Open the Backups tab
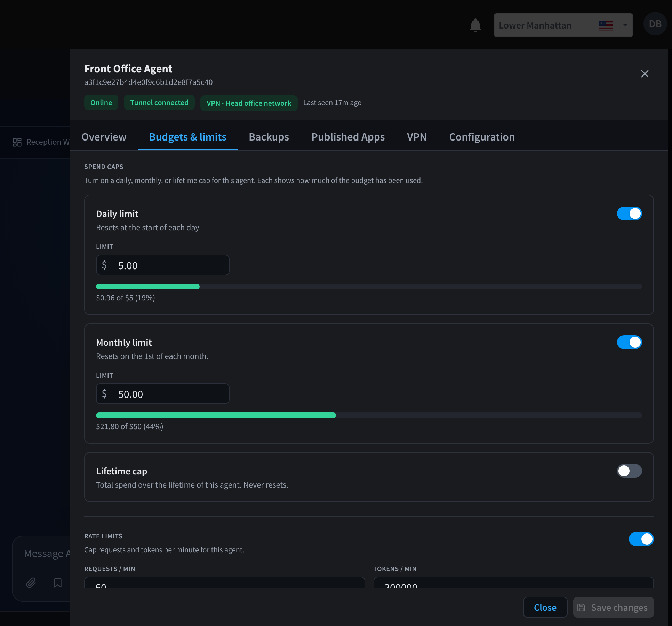The image size is (672, 626). (269, 137)
